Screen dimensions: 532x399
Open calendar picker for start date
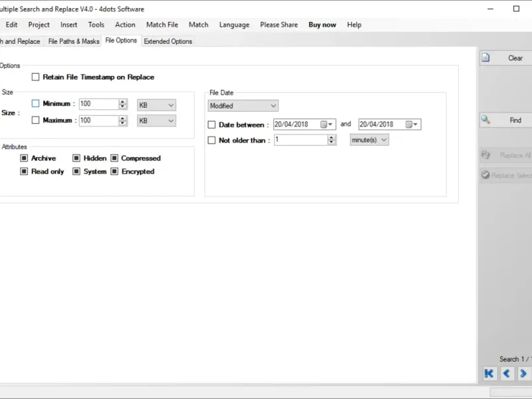[327, 124]
